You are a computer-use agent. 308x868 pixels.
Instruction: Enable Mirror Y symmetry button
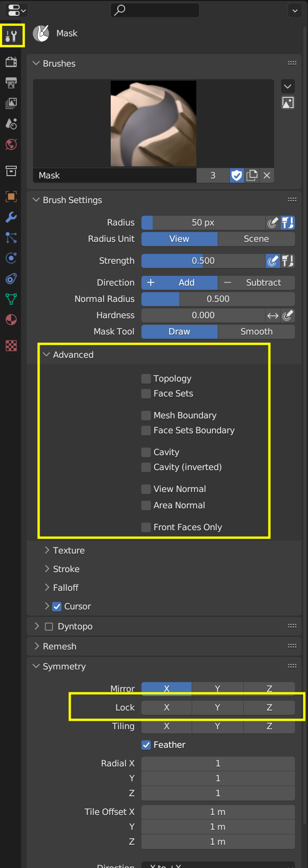(217, 688)
